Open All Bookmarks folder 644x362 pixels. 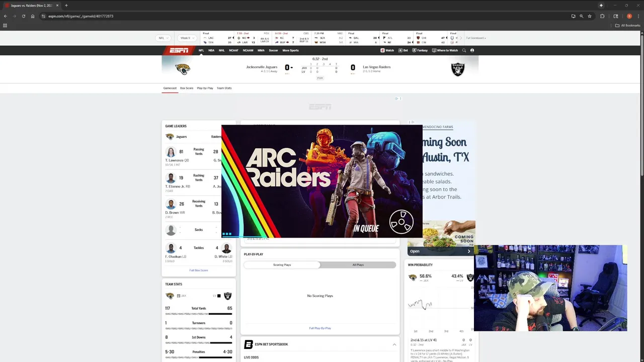(x=628, y=25)
